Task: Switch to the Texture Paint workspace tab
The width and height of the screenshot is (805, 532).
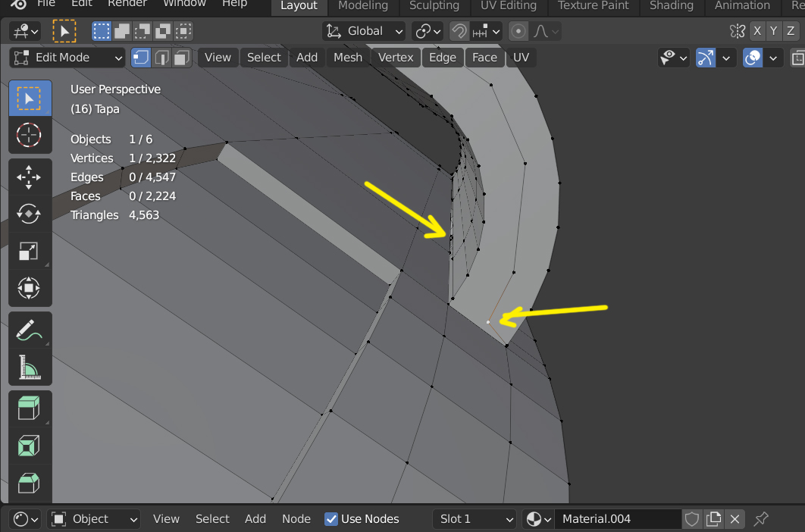Action: click(x=594, y=5)
